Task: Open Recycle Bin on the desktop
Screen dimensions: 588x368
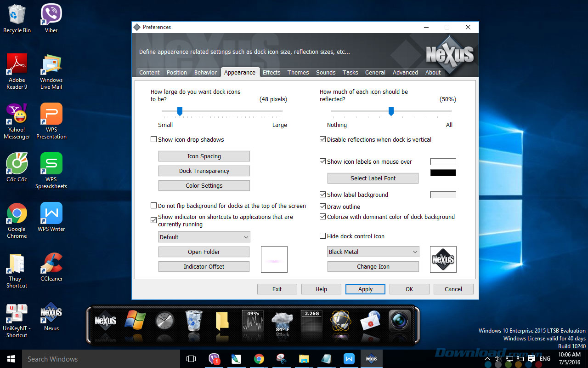Action: 17,19
